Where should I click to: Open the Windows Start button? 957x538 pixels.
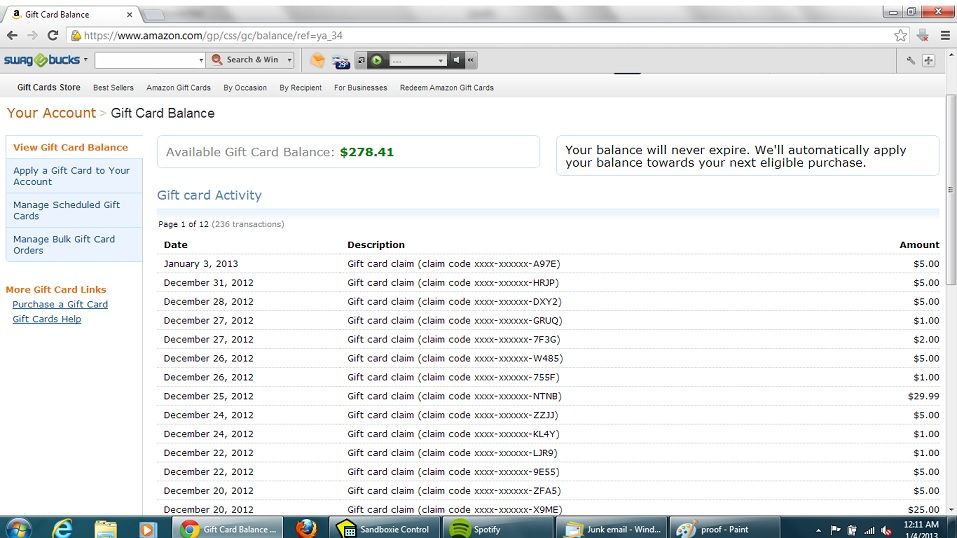pos(18,528)
